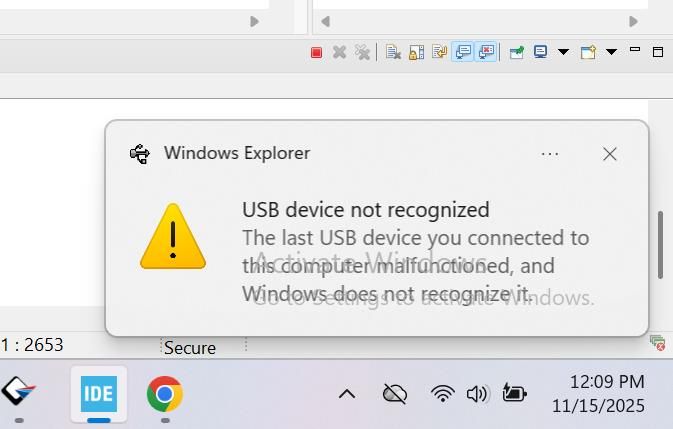This screenshot has width=673, height=429.
Task: Click the vertical scrollbar thumb beside notification
Action: tap(660, 245)
